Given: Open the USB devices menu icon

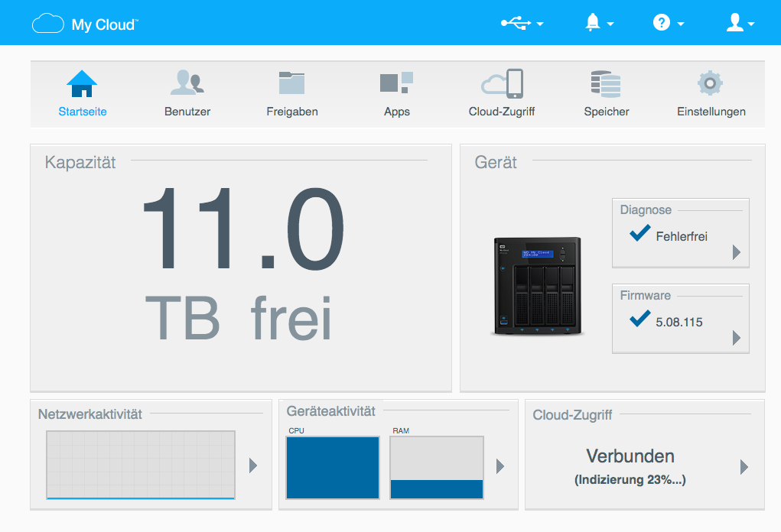Looking at the screenshot, I should click(x=516, y=23).
